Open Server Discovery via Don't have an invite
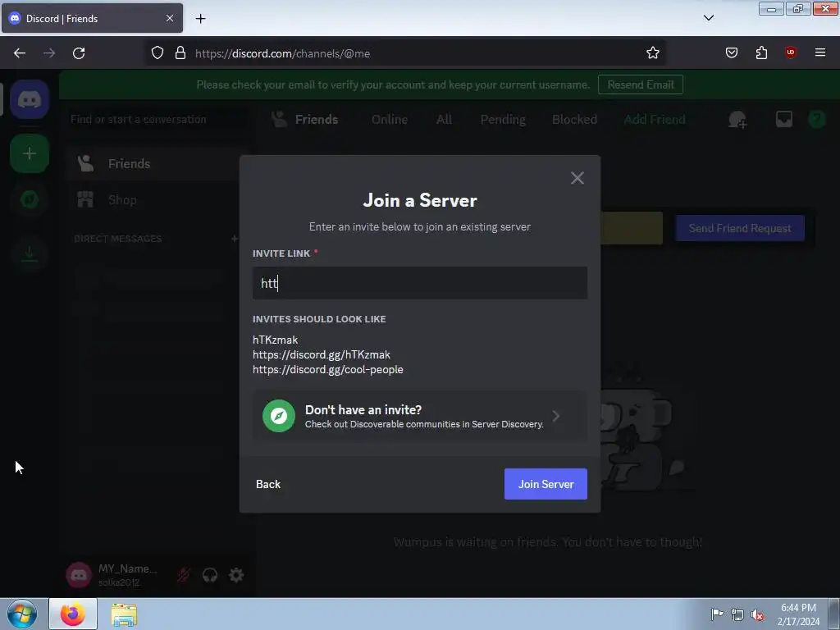Image resolution: width=840 pixels, height=630 pixels. pos(419,416)
